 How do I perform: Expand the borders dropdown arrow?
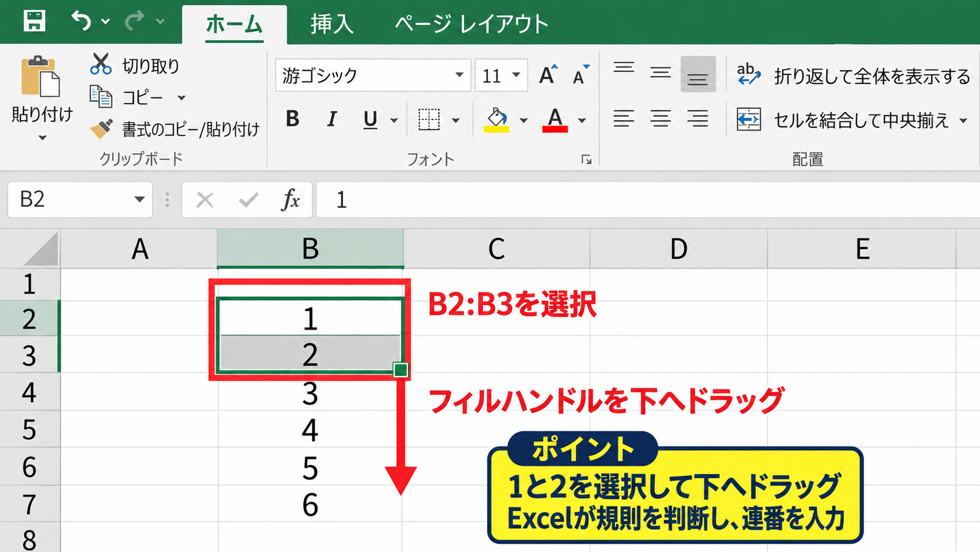click(x=455, y=121)
